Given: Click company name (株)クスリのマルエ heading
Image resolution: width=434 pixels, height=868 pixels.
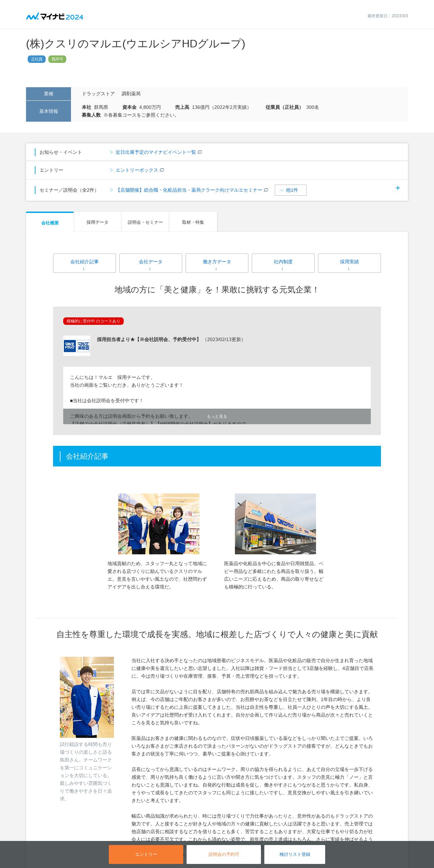Looking at the screenshot, I should point(136,44).
